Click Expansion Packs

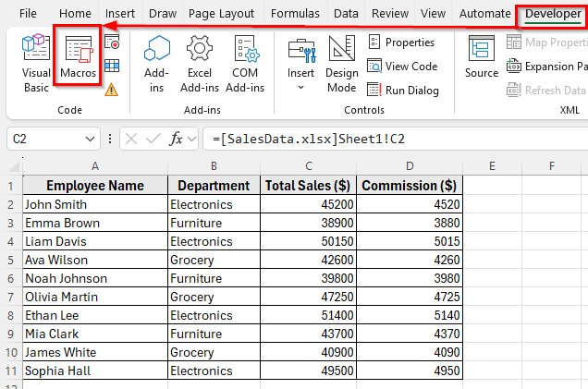point(546,67)
